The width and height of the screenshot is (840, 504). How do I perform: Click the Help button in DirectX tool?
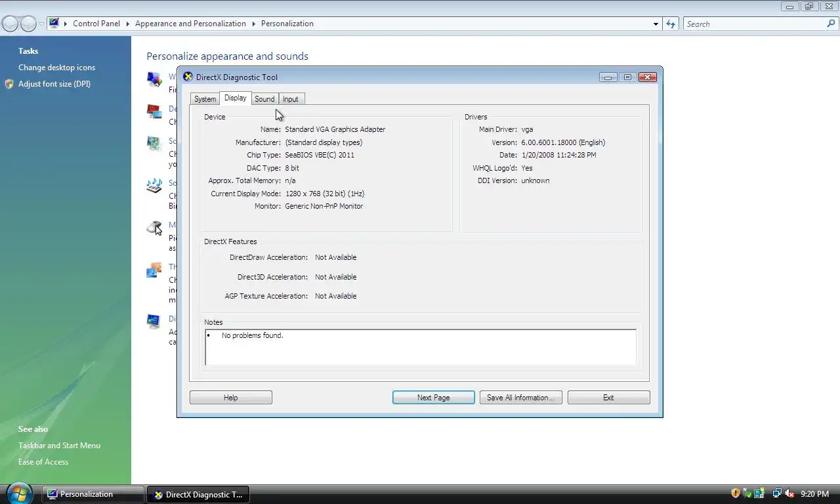[x=231, y=398]
